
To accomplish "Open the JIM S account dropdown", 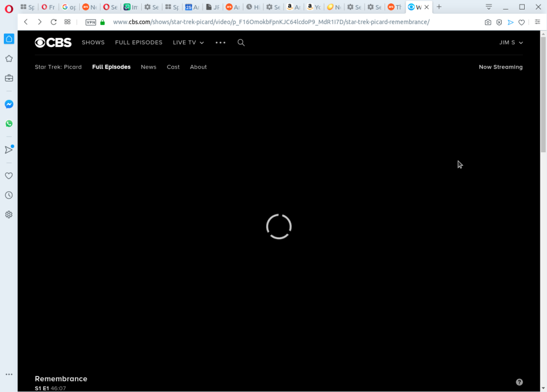I will (511, 42).
